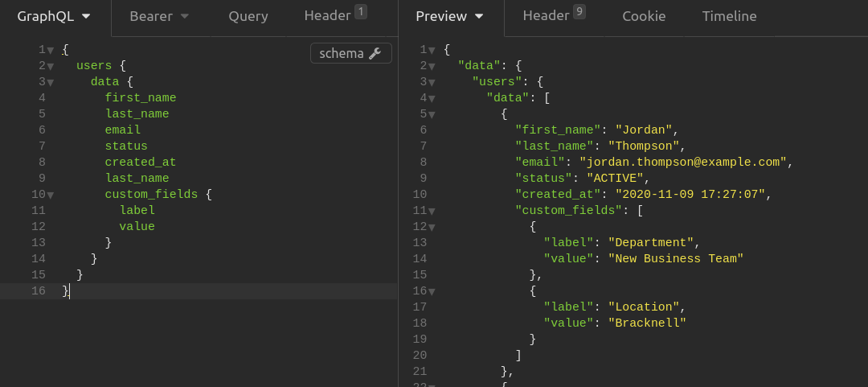The height and width of the screenshot is (387, 868).
Task: Open the response Header tab with badge 9
Action: 554,15
